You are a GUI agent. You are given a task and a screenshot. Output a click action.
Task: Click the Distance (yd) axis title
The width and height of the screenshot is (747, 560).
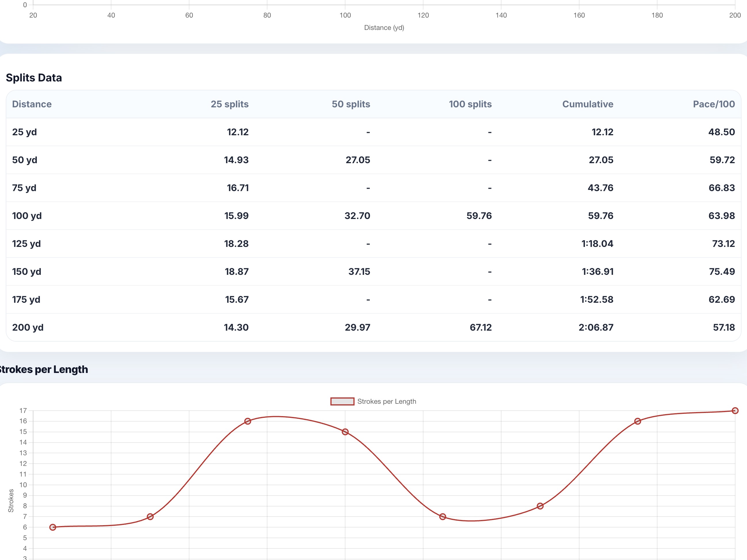[x=384, y=28]
